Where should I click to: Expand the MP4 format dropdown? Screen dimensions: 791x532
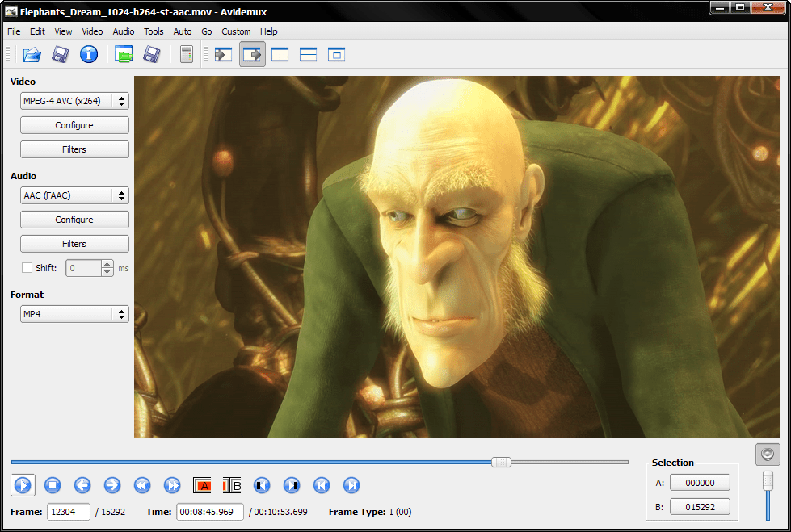pos(74,314)
